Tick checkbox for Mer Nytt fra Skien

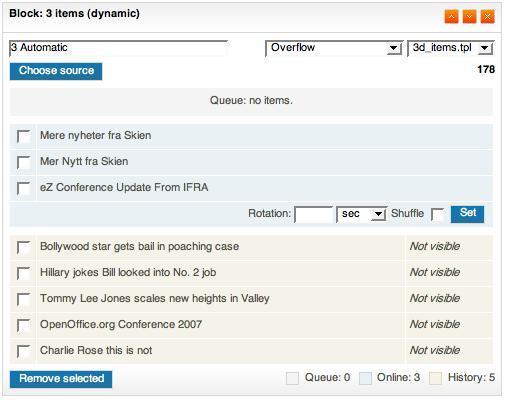point(24,162)
